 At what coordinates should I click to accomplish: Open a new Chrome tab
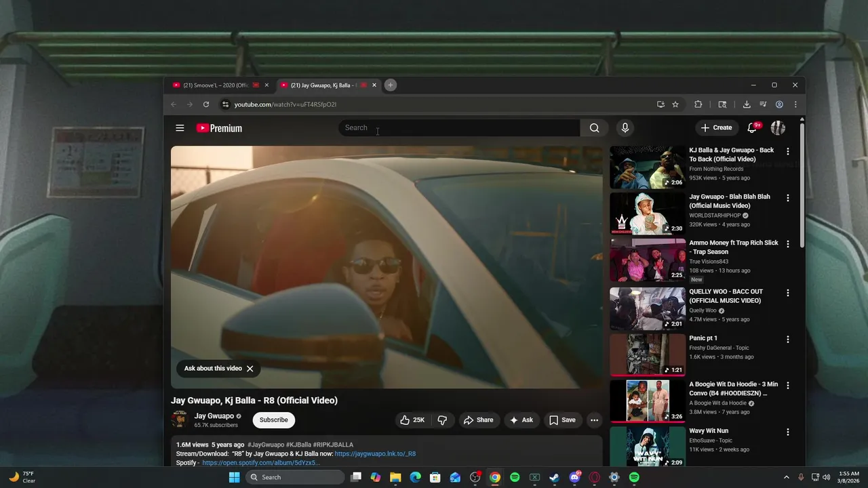(390, 85)
